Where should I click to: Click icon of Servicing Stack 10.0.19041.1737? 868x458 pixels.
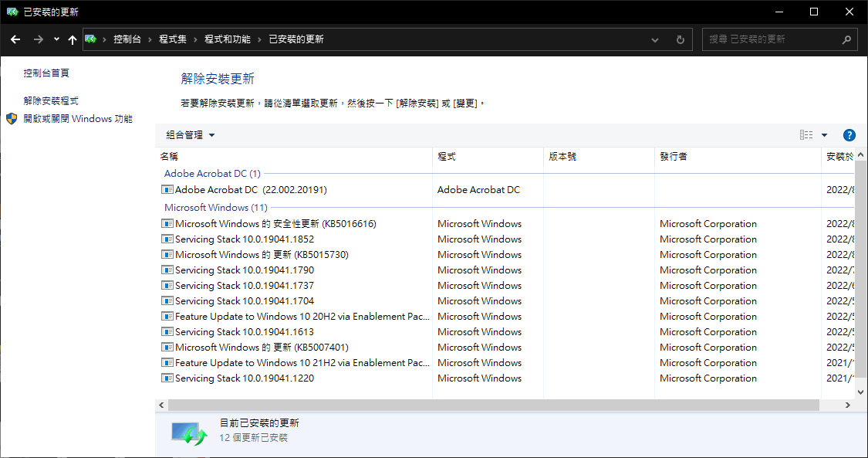click(167, 286)
